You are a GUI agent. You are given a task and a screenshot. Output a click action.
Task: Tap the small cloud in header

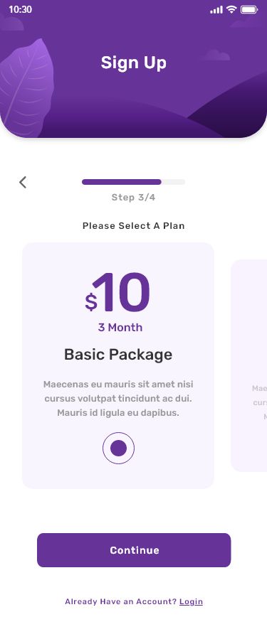(217, 55)
